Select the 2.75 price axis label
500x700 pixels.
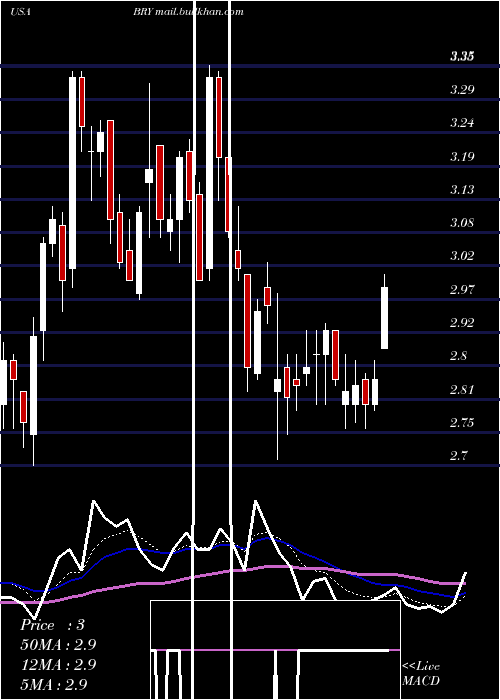click(462, 422)
